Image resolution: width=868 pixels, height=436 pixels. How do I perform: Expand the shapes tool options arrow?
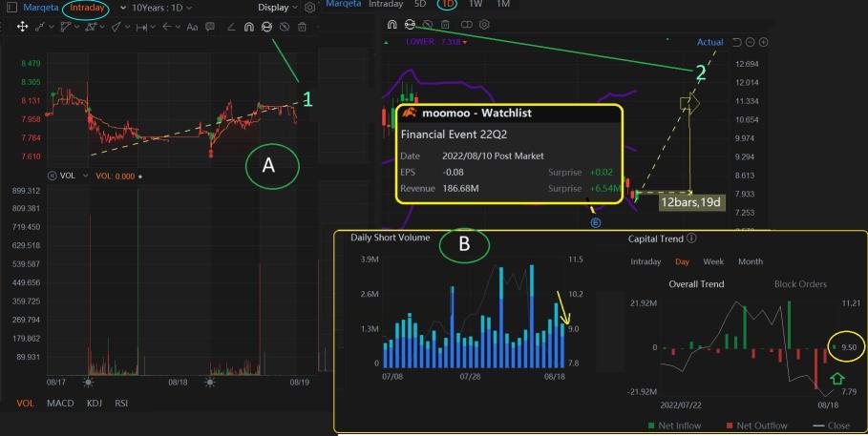click(x=102, y=27)
